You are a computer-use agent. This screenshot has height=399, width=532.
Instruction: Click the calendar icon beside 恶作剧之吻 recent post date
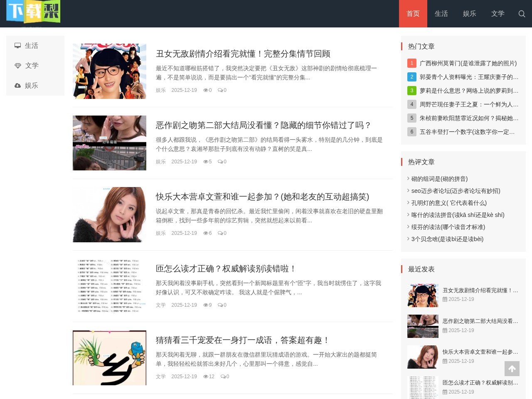coord(445,330)
